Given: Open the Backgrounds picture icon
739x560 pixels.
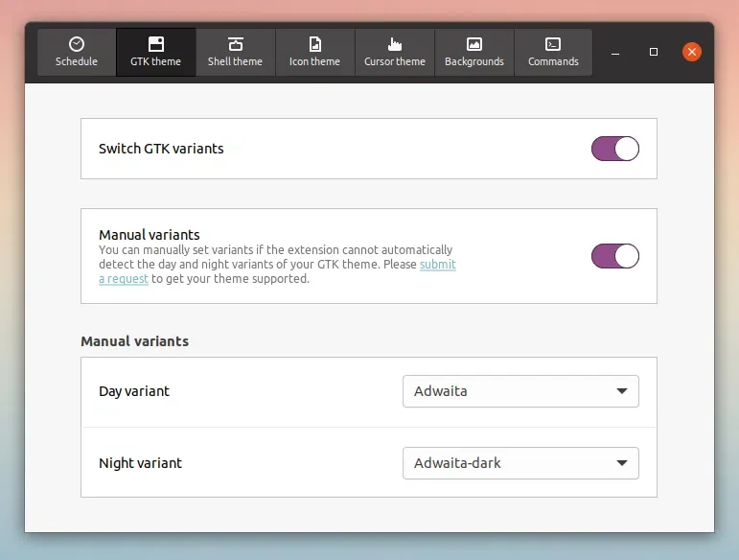Looking at the screenshot, I should [473, 44].
